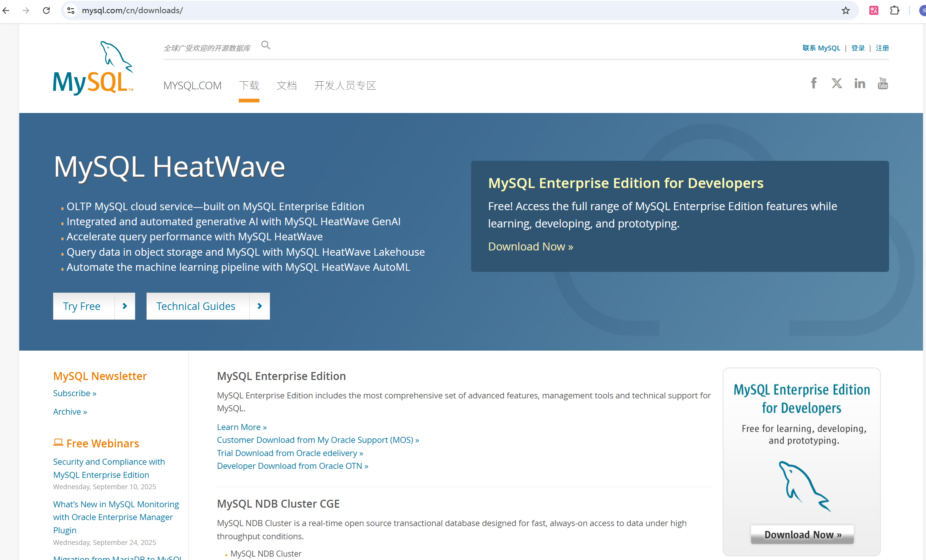Click Download Now in the blue banner
Image resolution: width=926 pixels, height=560 pixels.
(x=530, y=247)
